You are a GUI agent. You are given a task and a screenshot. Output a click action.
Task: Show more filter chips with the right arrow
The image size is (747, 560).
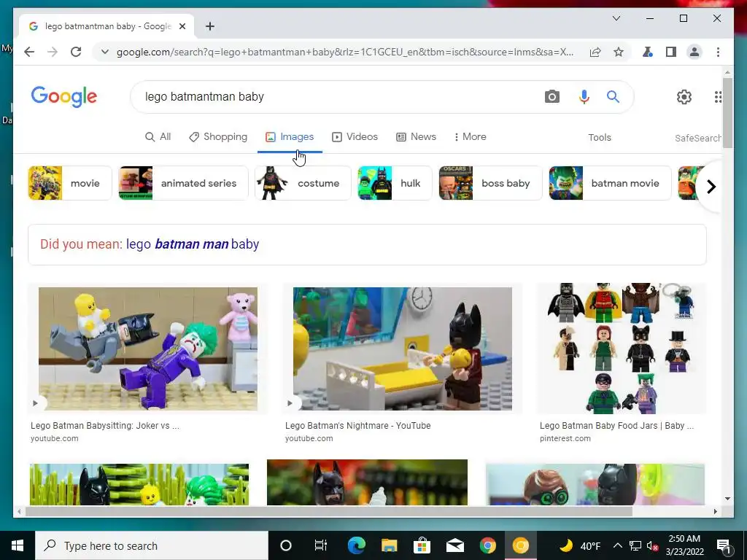(711, 186)
